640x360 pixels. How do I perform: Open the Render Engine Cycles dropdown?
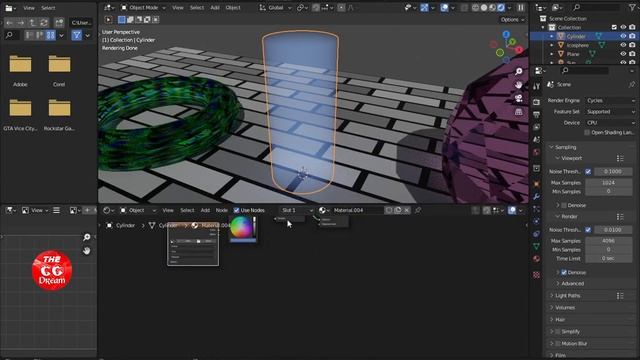click(610, 100)
